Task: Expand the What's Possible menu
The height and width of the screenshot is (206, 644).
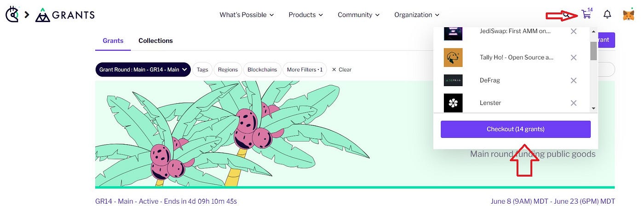Action: point(247,15)
